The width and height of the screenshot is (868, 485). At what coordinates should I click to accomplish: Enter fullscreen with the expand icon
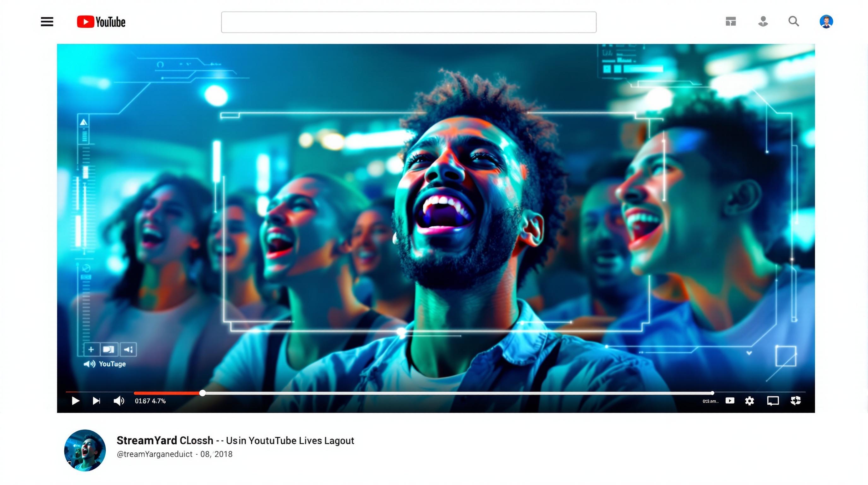pyautogui.click(x=796, y=401)
